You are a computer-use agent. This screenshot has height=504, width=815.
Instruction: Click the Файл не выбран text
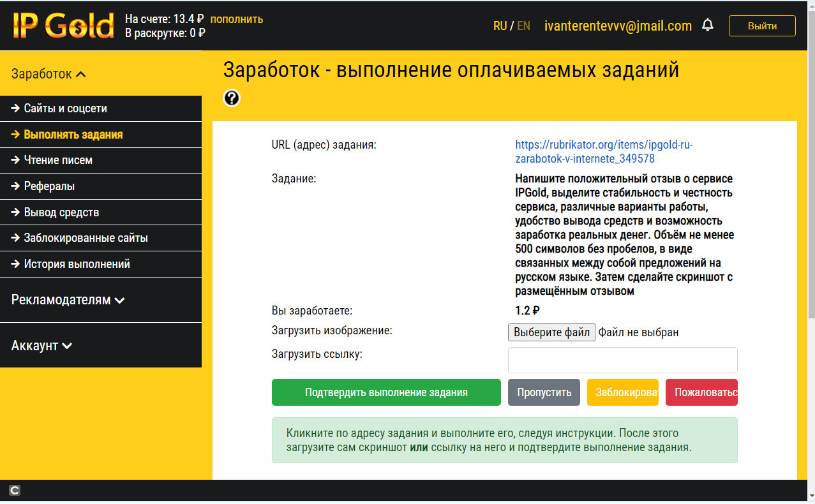click(x=638, y=332)
